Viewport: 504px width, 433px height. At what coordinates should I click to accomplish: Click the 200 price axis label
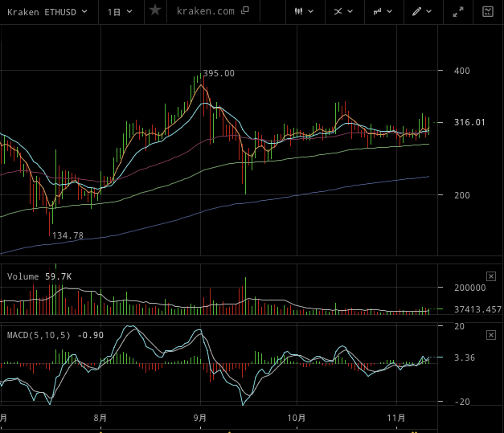coord(462,195)
